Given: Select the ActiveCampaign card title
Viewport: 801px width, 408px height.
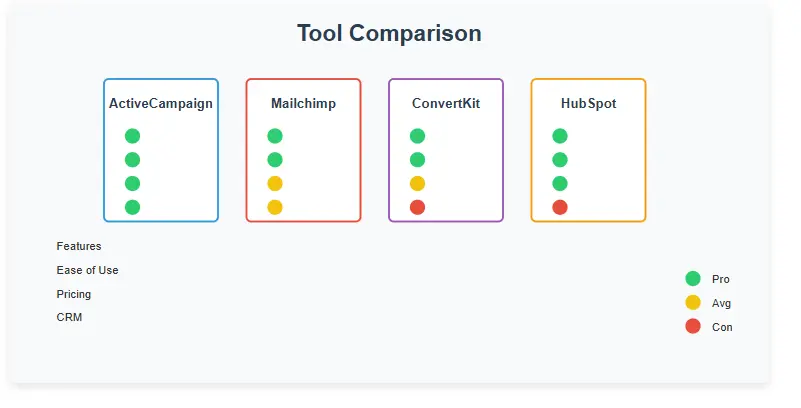Looking at the screenshot, I should tap(161, 103).
